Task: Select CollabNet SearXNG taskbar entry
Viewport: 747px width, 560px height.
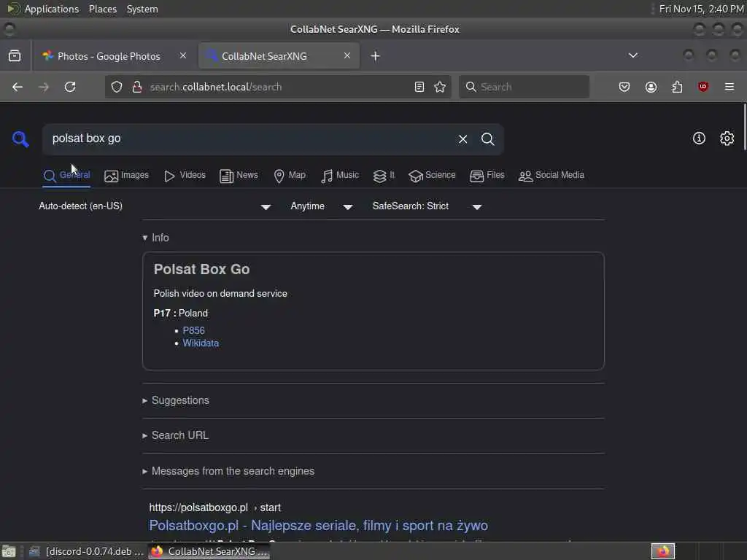Action: click(209, 551)
